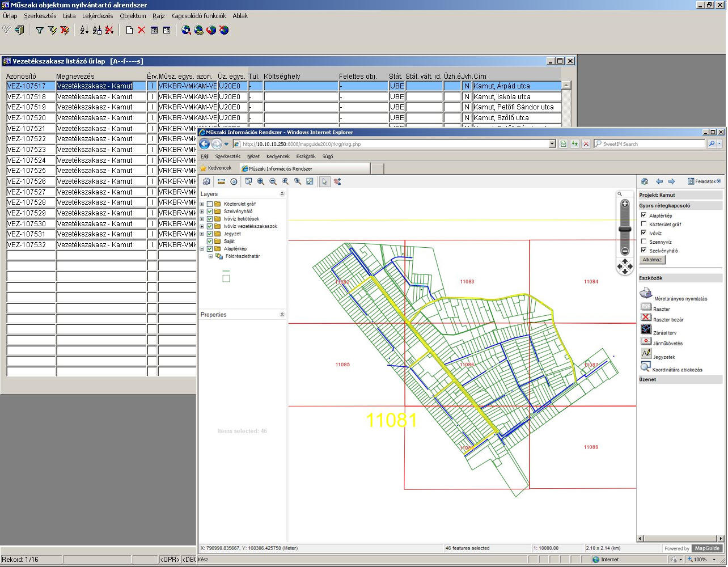Click the map zoom slider plus button
728x567 pixels.
625,204
